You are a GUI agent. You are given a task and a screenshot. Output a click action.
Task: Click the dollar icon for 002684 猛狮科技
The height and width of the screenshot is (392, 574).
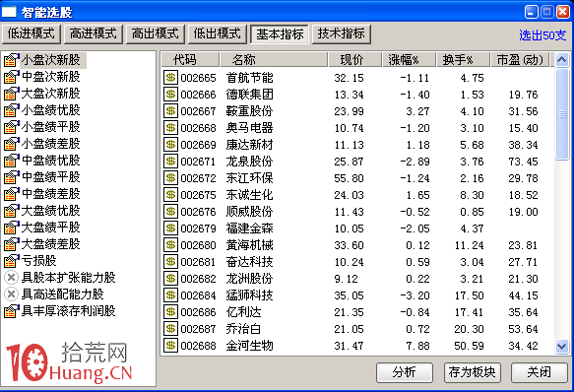(170, 295)
